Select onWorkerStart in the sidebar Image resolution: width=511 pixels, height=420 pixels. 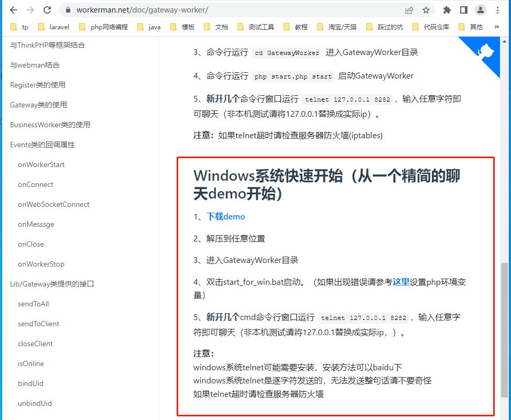[41, 164]
